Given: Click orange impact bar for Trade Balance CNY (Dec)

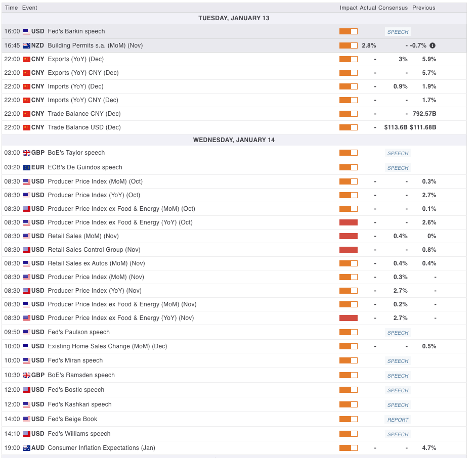Looking at the screenshot, I should [348, 114].
